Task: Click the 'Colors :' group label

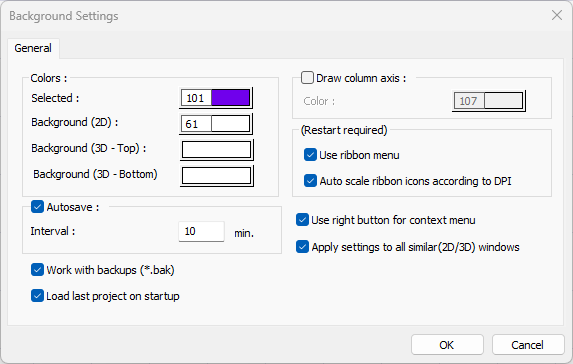Action: click(x=49, y=78)
